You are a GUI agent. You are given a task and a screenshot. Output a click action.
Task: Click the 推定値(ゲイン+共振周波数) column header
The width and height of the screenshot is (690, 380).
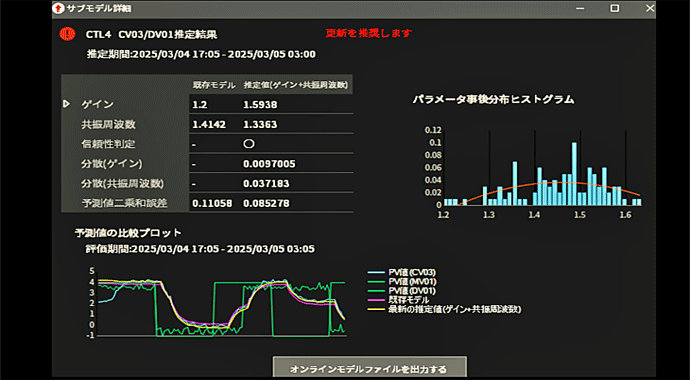[296, 85]
